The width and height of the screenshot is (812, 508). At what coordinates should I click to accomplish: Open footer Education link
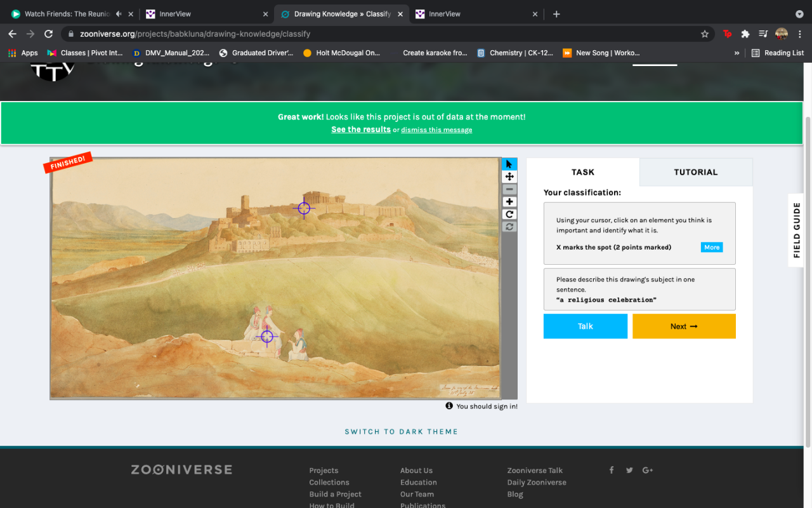coord(419,483)
